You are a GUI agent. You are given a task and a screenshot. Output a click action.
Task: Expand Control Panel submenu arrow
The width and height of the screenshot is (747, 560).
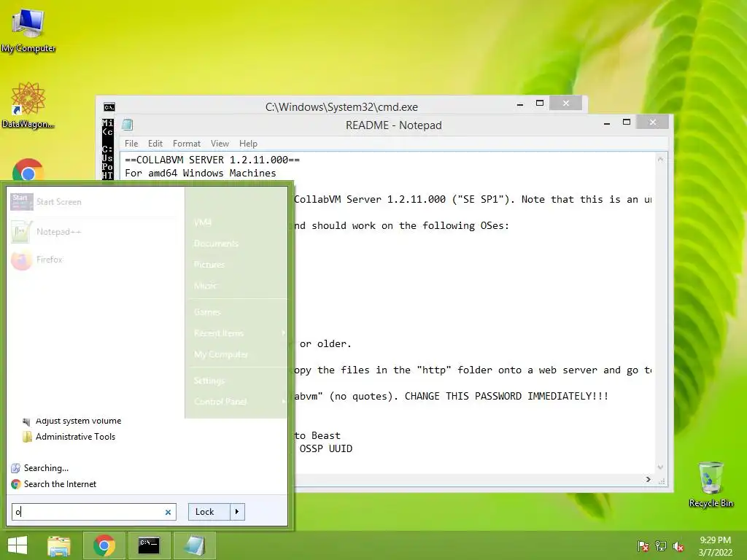(284, 402)
